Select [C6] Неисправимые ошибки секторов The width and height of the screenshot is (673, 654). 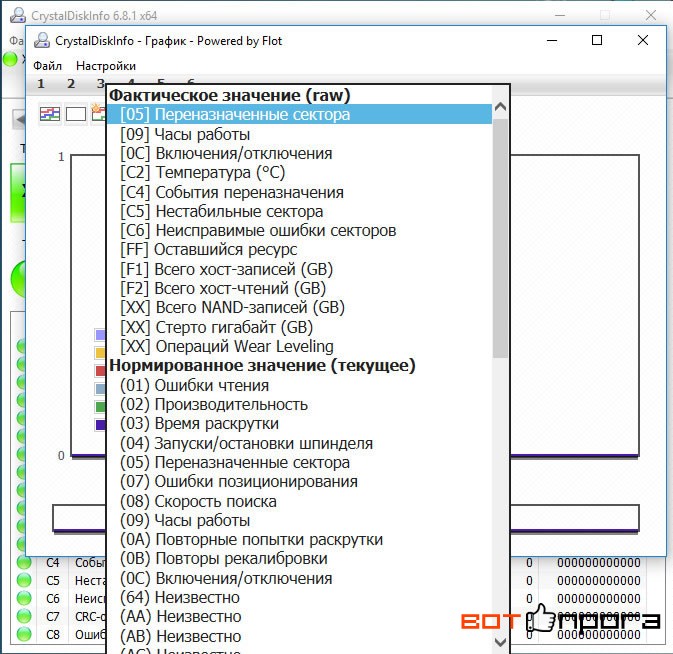coord(299,230)
